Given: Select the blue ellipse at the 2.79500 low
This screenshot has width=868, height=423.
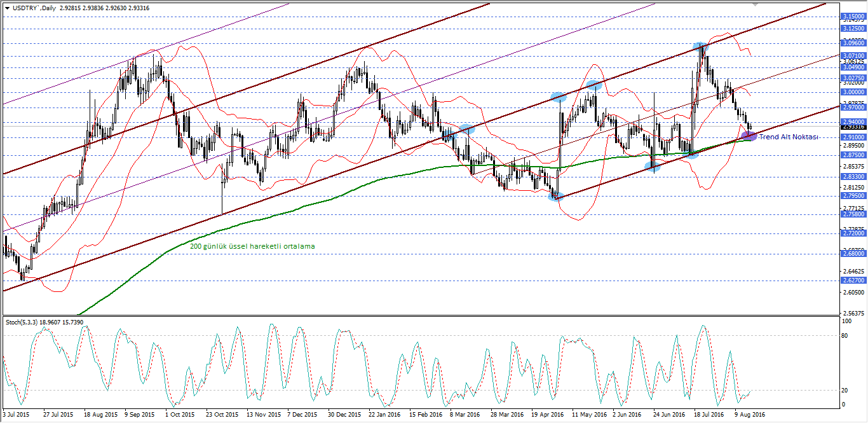Looking at the screenshot, I should click(557, 196).
